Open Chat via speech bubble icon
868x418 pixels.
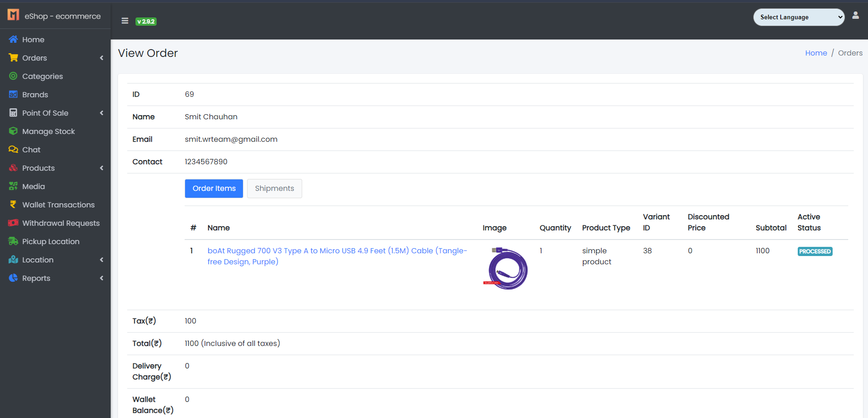point(13,150)
